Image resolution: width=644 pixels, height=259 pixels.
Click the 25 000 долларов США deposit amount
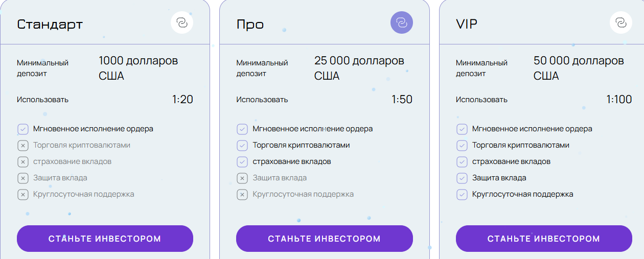click(359, 68)
